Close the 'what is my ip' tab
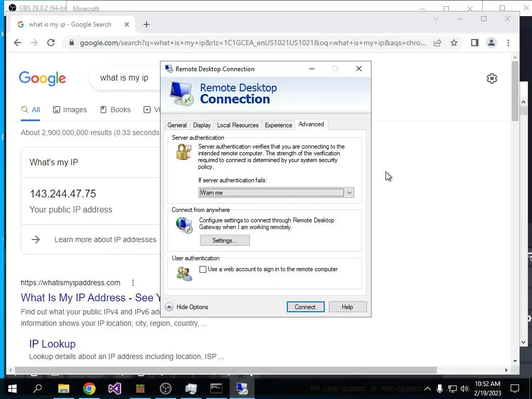Screen dimensions: 532x399 pos(127,24)
